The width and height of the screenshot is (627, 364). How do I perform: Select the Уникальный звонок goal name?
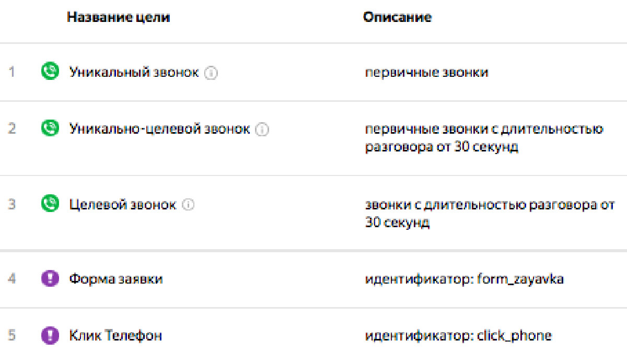[134, 72]
